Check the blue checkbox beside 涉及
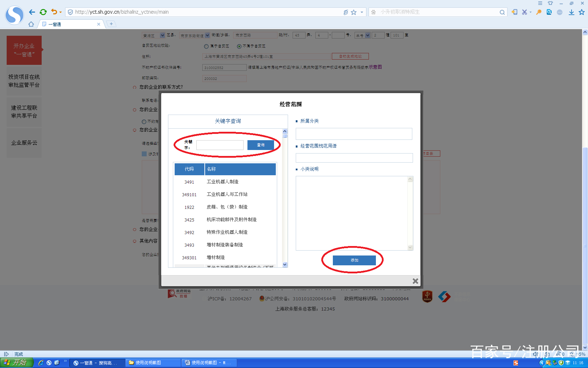The width and height of the screenshot is (588, 368). click(x=144, y=154)
